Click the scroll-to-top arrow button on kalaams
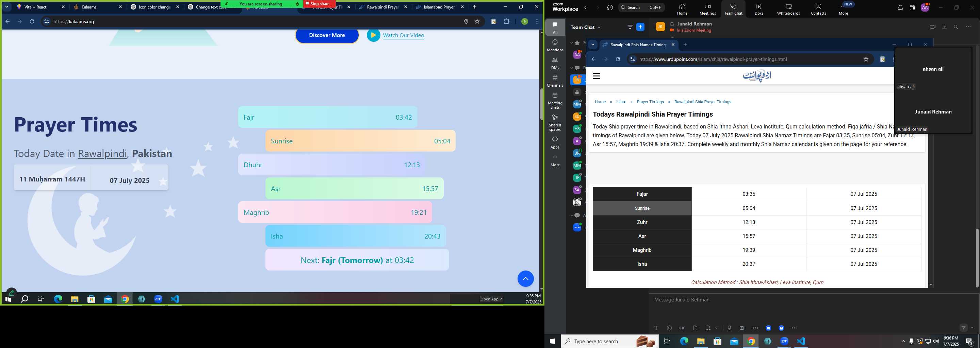Image resolution: width=980 pixels, height=348 pixels. [x=525, y=279]
